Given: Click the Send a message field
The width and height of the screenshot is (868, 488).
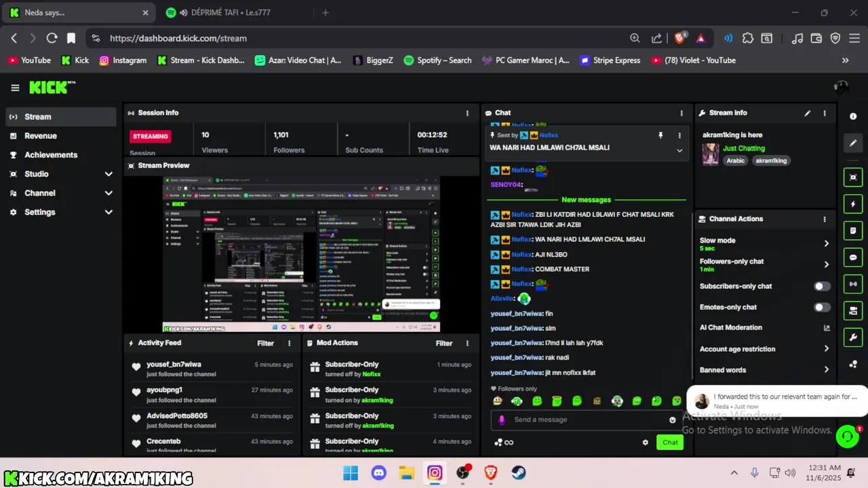Looking at the screenshot, I should [x=587, y=420].
